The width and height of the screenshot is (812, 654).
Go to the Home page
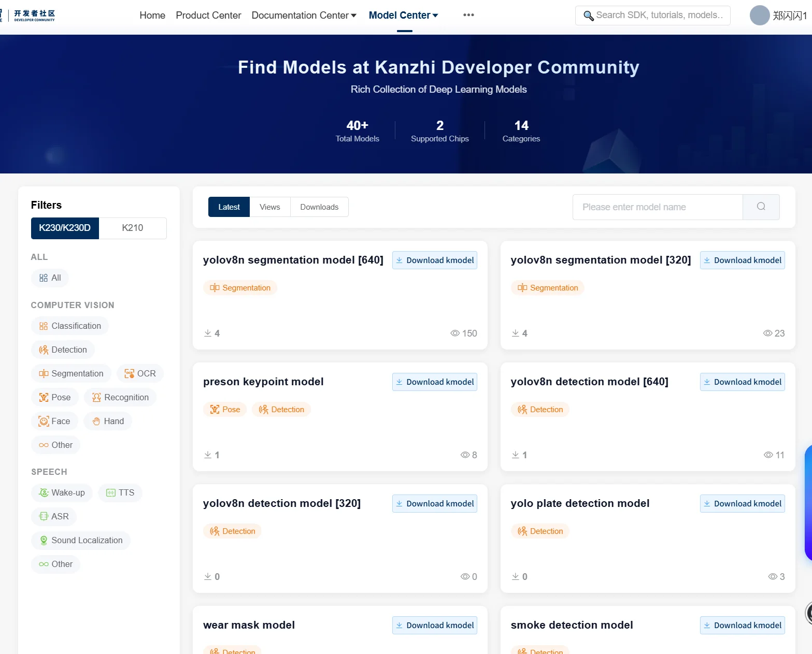152,16
